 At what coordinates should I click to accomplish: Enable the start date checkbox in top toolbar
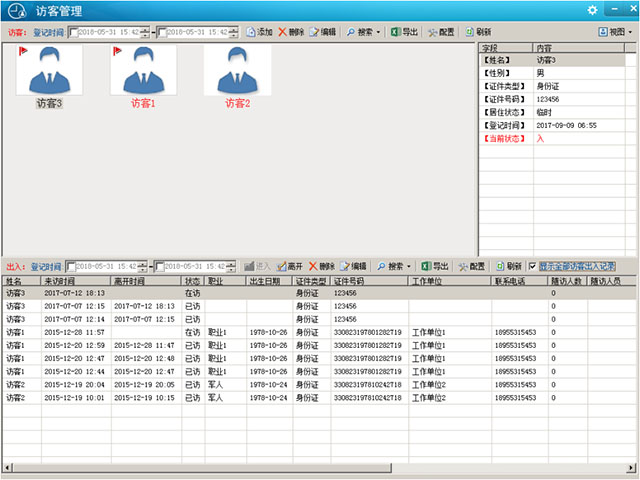click(72, 32)
